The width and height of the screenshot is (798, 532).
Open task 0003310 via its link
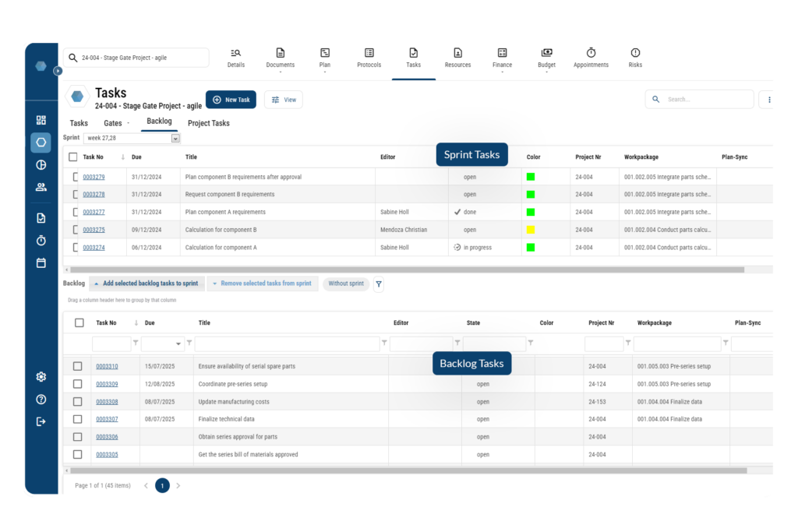106,366
